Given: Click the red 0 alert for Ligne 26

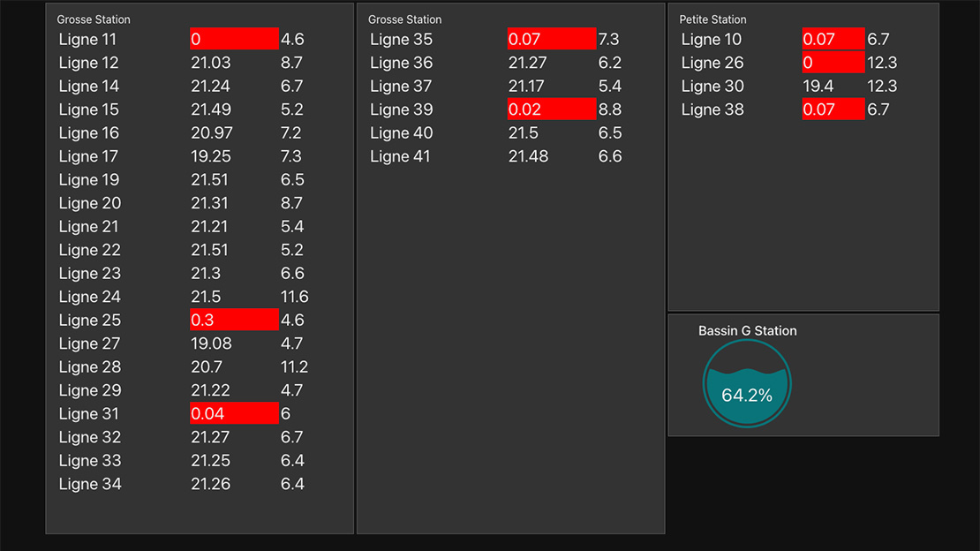Looking at the screenshot, I should pos(833,63).
